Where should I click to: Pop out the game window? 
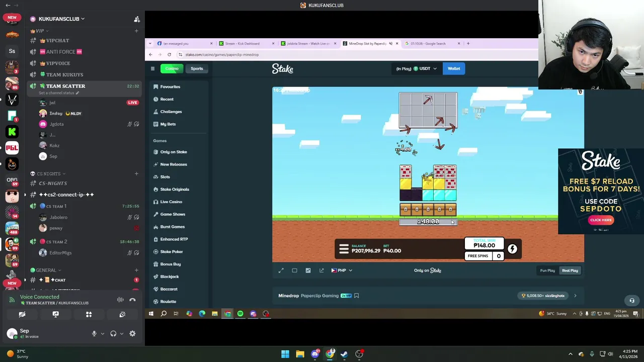point(321,270)
